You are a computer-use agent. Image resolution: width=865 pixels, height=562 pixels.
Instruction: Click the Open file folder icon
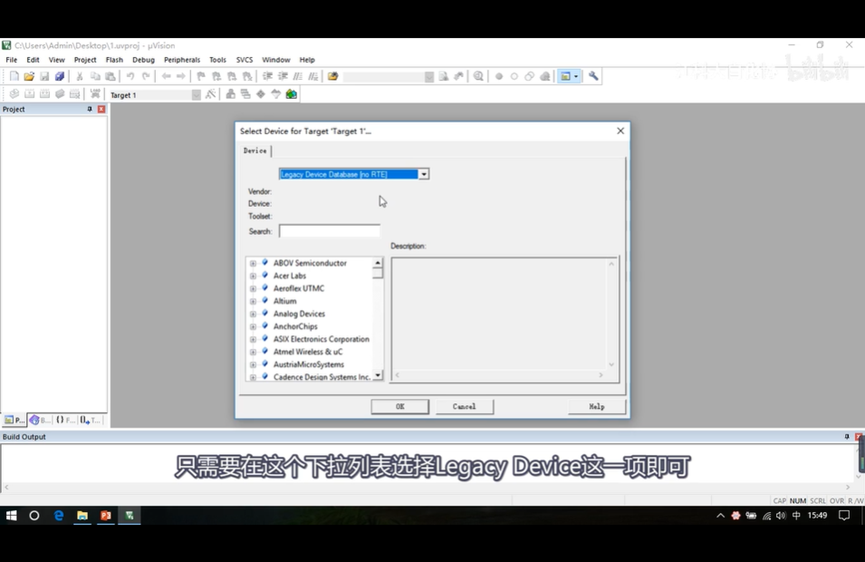[29, 76]
